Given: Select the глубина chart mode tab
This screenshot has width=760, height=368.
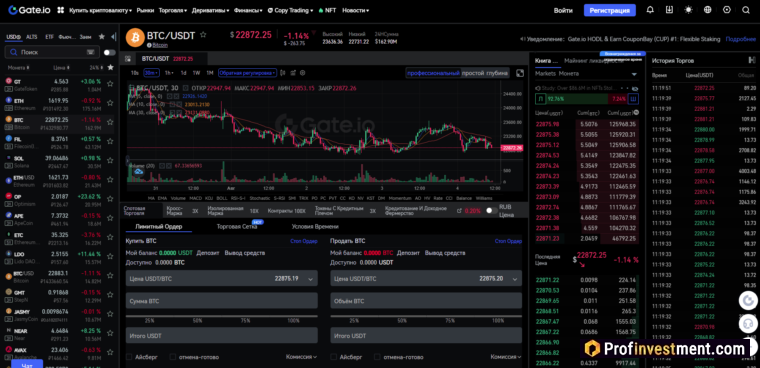Looking at the screenshot, I should (x=497, y=73).
